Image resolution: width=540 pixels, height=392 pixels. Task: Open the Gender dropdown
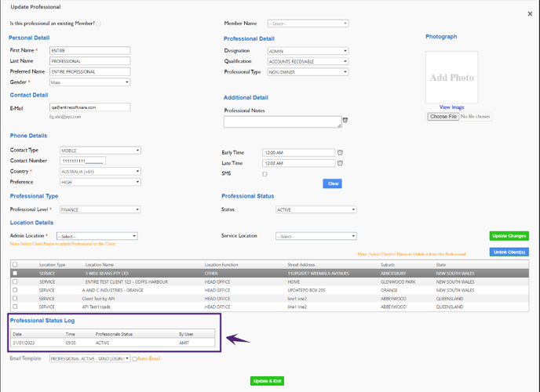click(90, 82)
